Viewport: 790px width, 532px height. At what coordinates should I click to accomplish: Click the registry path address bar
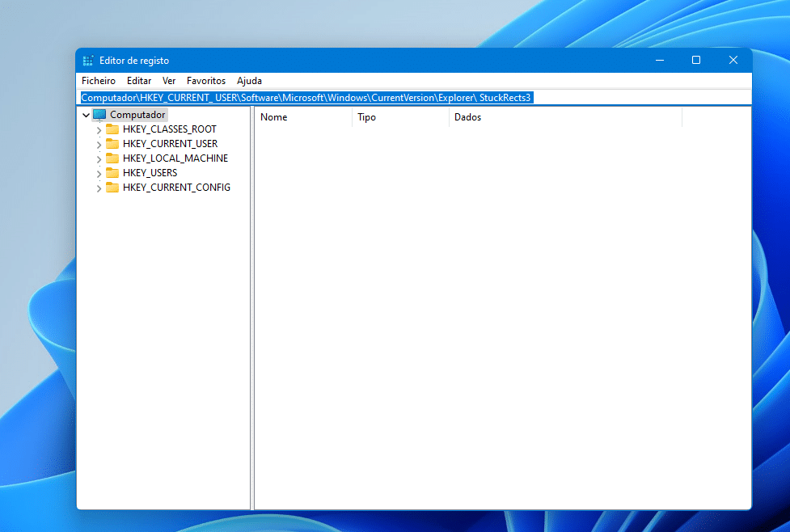coord(414,98)
